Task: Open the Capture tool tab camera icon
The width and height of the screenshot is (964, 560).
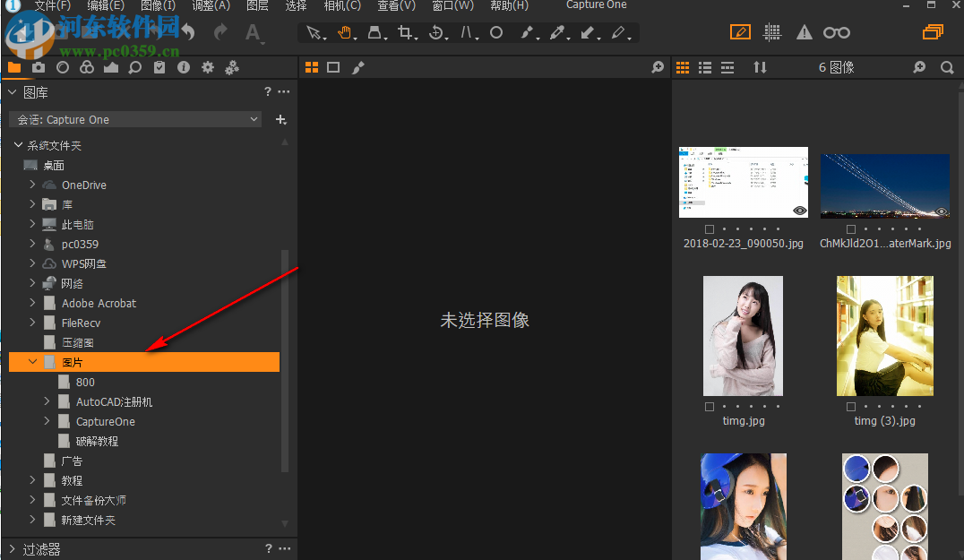Action: 38,67
